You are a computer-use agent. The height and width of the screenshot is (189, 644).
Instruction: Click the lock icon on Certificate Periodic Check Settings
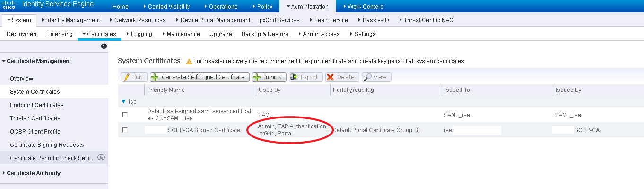[x=101, y=157]
